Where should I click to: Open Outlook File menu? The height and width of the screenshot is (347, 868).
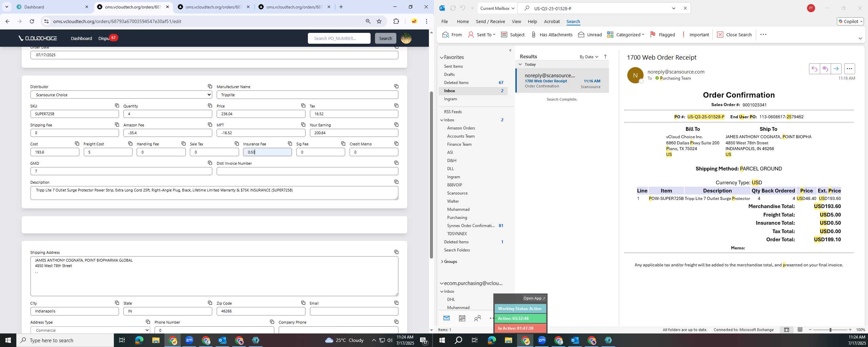445,21
